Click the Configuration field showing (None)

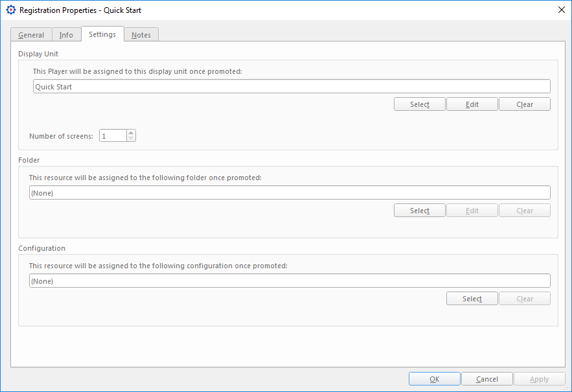290,281
